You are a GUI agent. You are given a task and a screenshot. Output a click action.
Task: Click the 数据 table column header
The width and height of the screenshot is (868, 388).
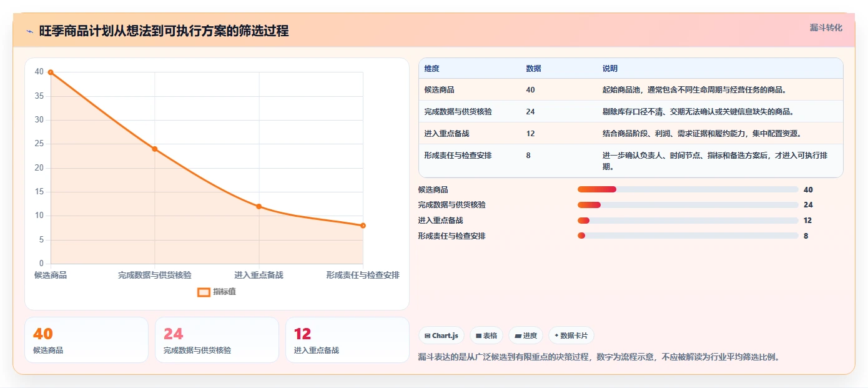pyautogui.click(x=533, y=69)
